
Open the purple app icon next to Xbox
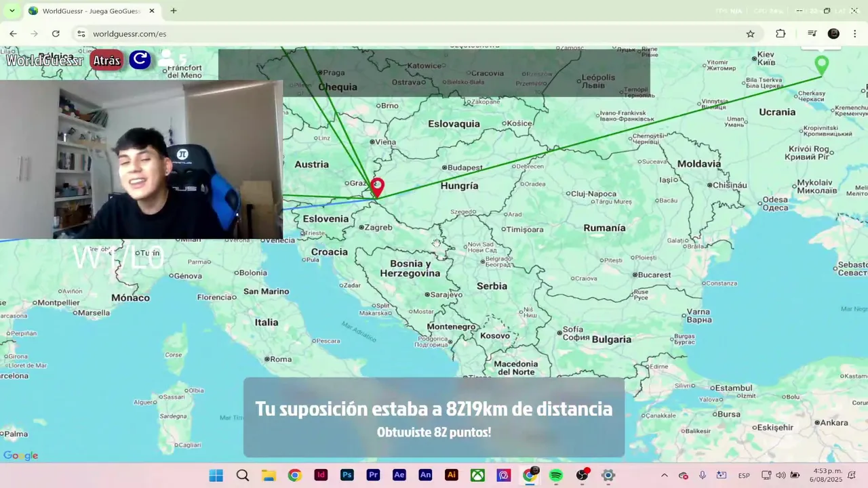(x=504, y=475)
